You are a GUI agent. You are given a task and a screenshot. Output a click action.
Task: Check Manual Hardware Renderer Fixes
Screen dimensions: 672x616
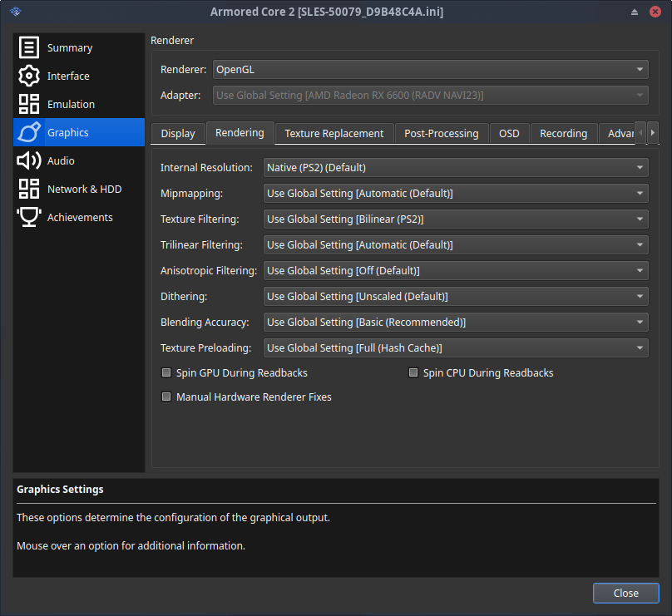click(166, 397)
